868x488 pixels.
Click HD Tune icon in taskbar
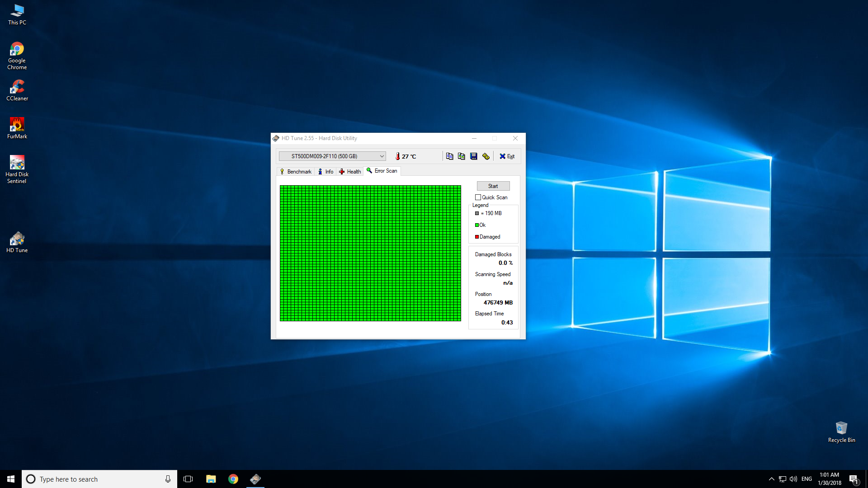click(x=255, y=479)
